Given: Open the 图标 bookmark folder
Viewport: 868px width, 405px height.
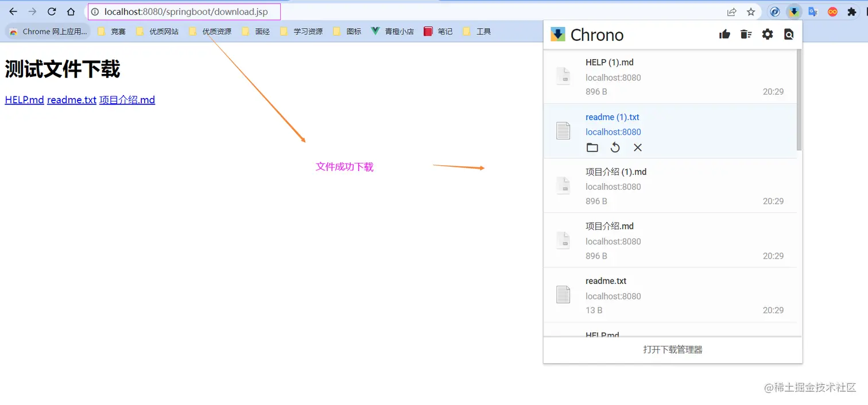Looking at the screenshot, I should point(347,32).
